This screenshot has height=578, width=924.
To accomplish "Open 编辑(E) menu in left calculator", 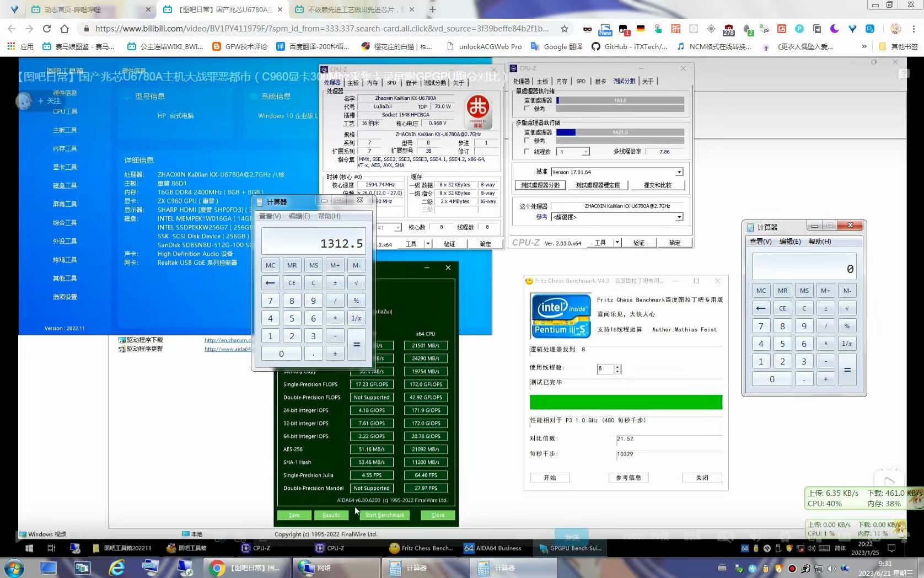I will [299, 216].
